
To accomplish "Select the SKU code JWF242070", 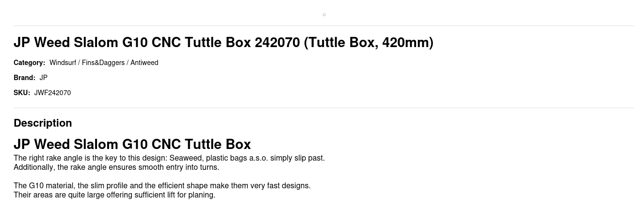I will (x=52, y=93).
